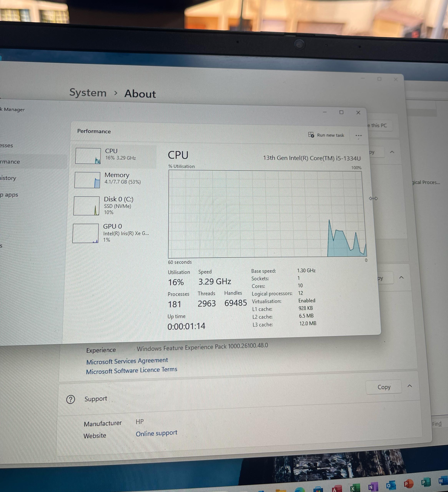Click the Windows Feature Experience Pack version text
448x492 pixels.
(202, 347)
